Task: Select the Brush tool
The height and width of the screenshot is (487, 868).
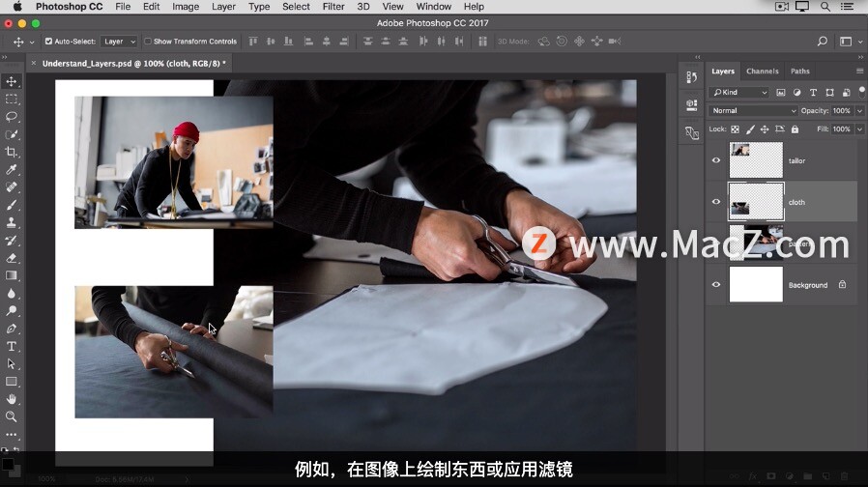Action: 11,205
